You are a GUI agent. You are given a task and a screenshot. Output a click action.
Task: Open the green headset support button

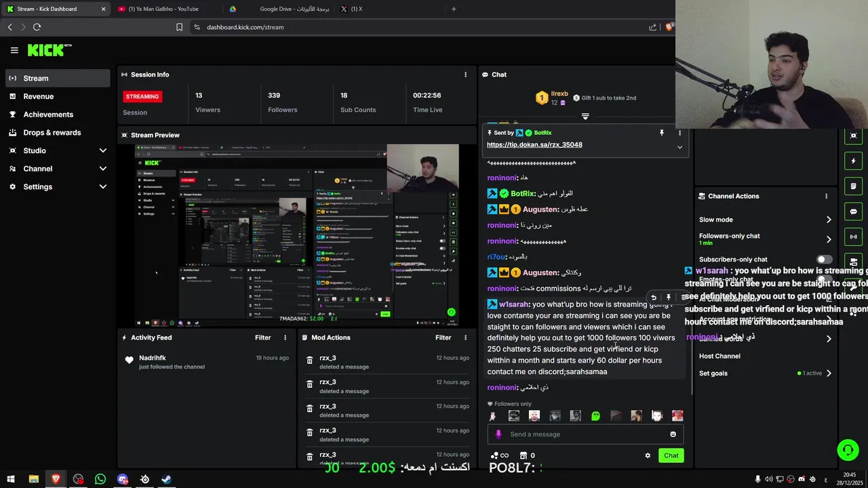848,450
